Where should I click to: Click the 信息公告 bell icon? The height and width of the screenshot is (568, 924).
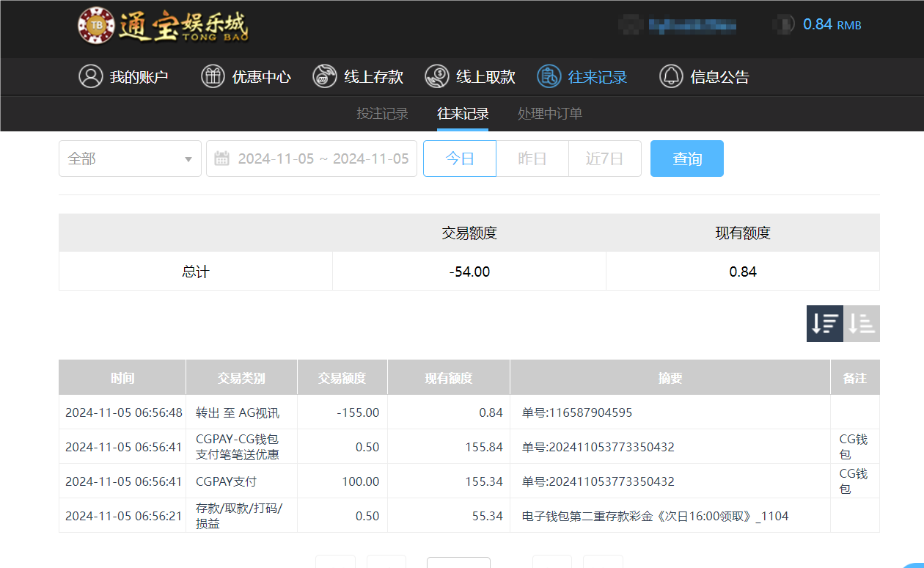pos(670,76)
